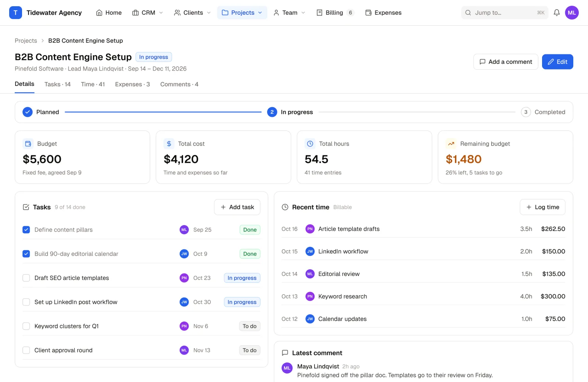Open the Clients dropdown
This screenshot has height=382, width=588.
coord(193,12)
